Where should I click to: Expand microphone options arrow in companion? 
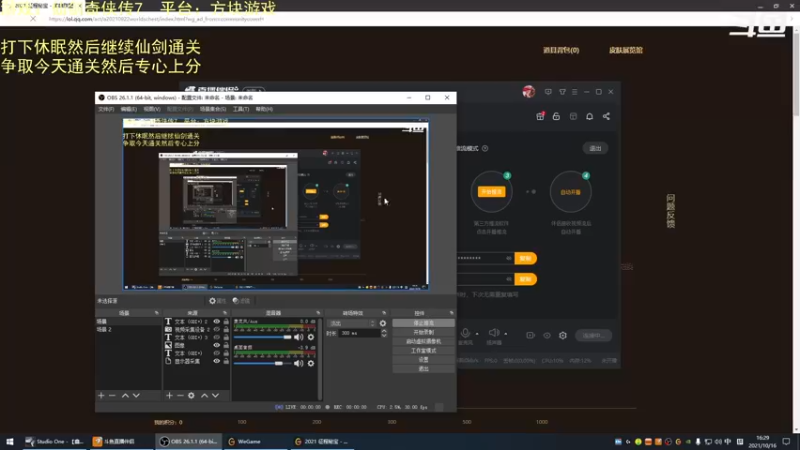click(477, 334)
